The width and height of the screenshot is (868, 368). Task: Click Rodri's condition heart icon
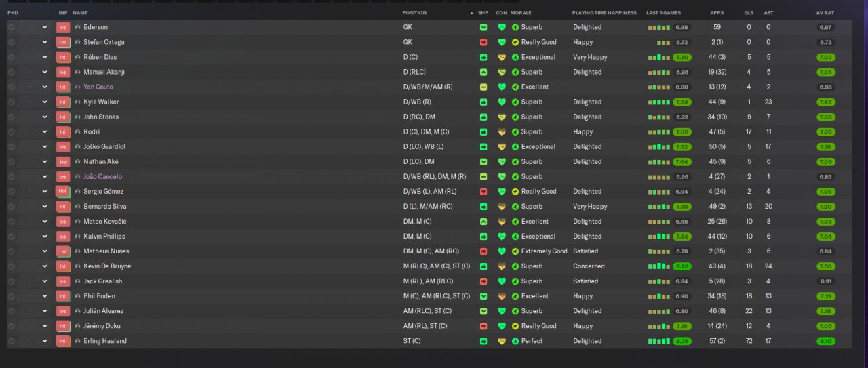pos(502,131)
